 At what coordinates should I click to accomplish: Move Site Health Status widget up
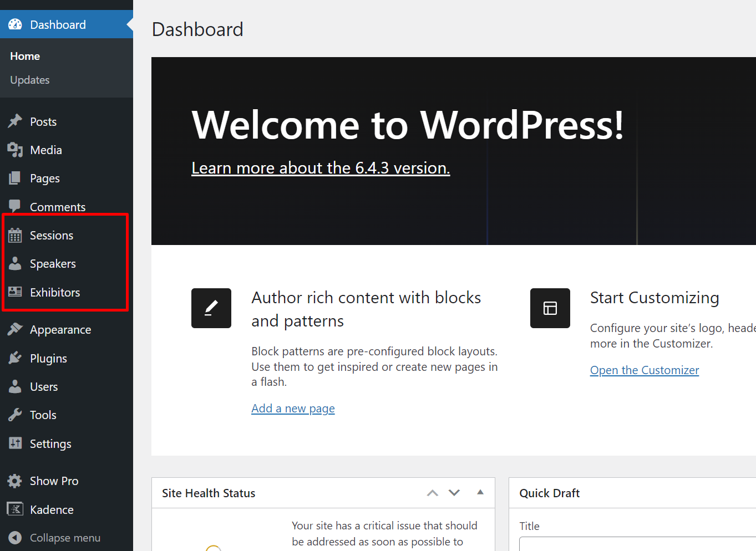pyautogui.click(x=433, y=493)
